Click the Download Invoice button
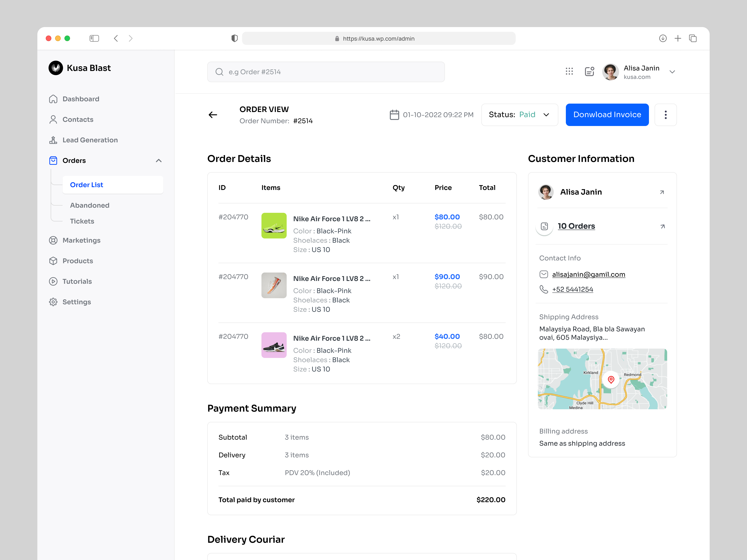Screen dimensions: 747x560 click(607, 115)
